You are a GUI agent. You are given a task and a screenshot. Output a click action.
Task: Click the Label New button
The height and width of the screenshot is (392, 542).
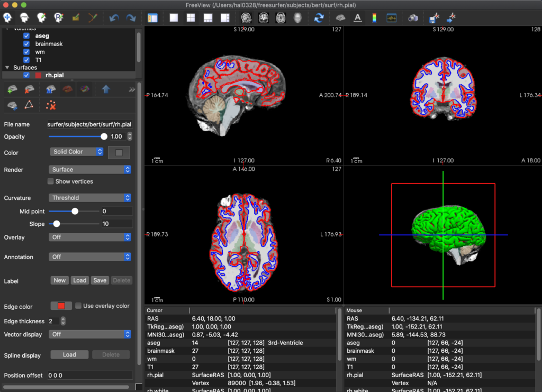(x=60, y=280)
